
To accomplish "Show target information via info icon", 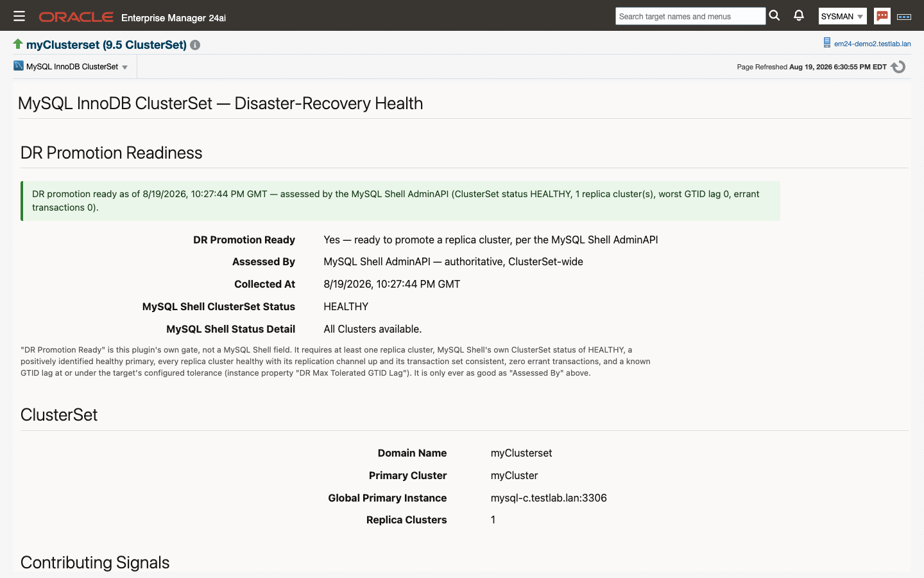I will click(195, 45).
